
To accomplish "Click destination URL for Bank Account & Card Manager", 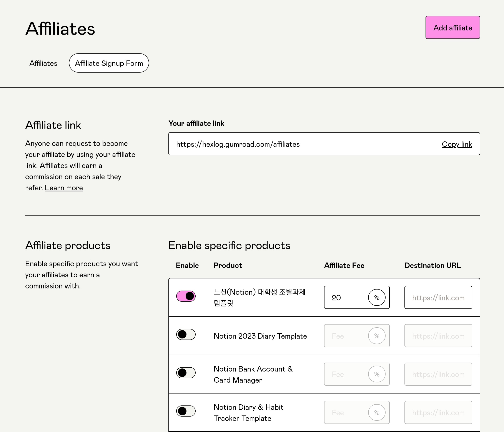I will click(438, 374).
